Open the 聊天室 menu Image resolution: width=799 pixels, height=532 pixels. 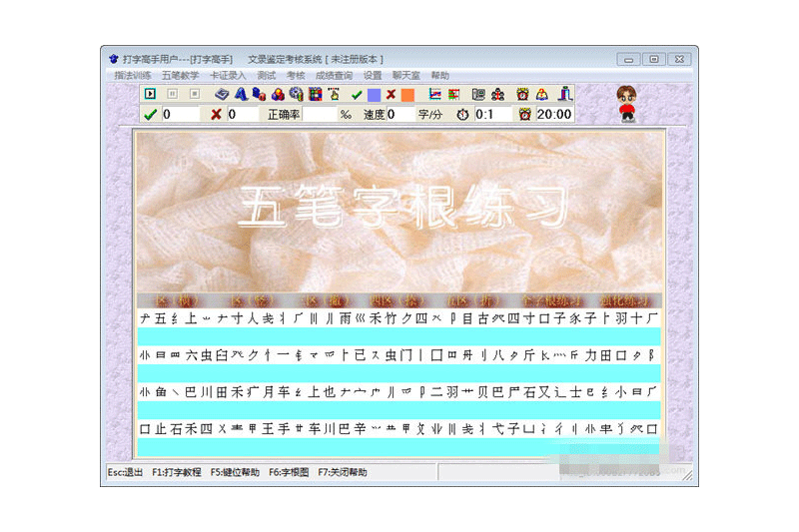[406, 75]
